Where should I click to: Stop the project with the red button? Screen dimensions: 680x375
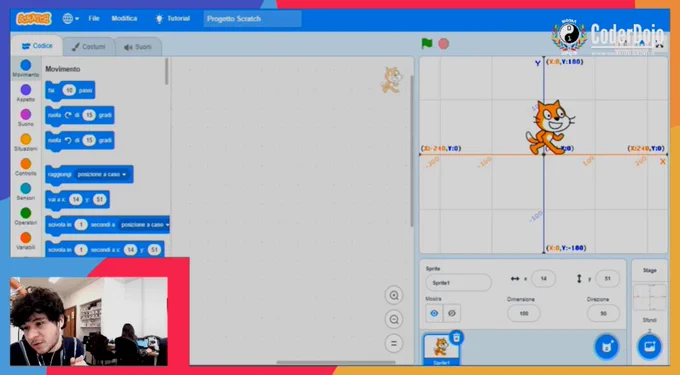(443, 43)
